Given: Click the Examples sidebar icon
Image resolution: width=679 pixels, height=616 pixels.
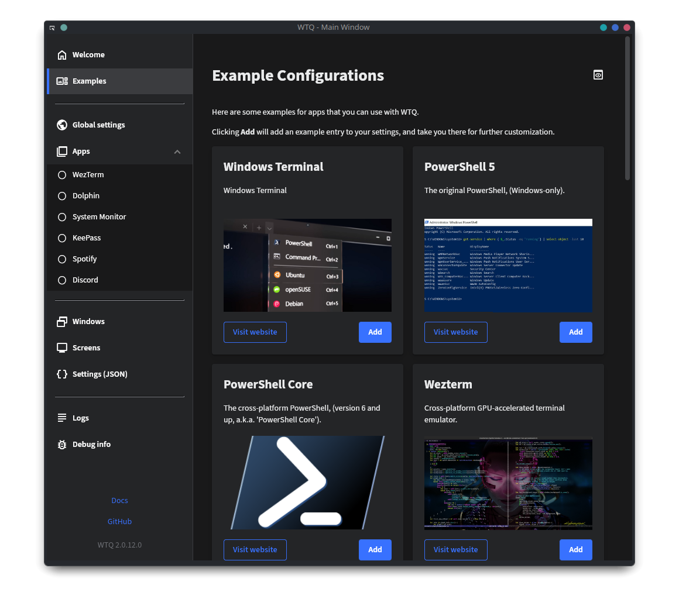Looking at the screenshot, I should point(62,81).
